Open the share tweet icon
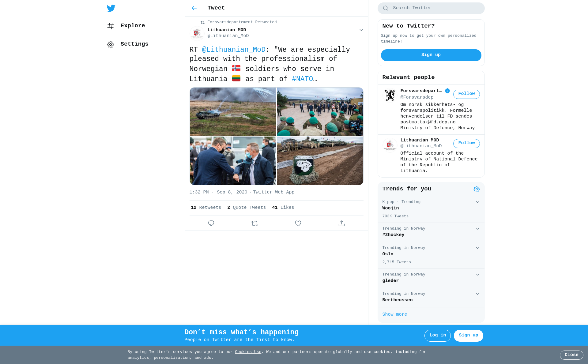This screenshot has height=364, width=588. click(341, 223)
